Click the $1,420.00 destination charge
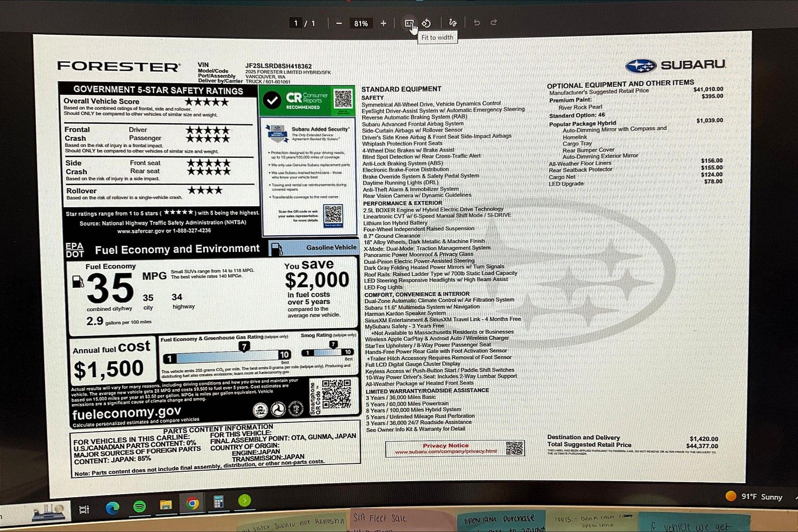 [x=704, y=439]
